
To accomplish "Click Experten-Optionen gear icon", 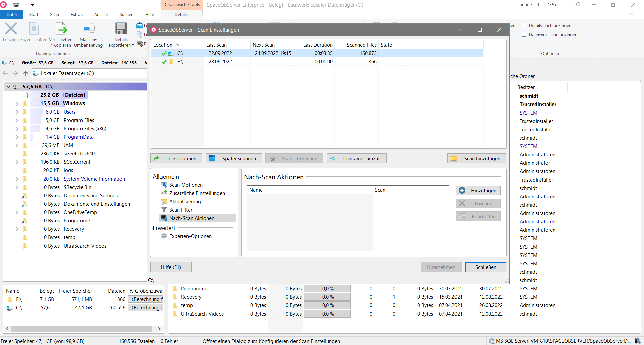I will [x=164, y=236].
